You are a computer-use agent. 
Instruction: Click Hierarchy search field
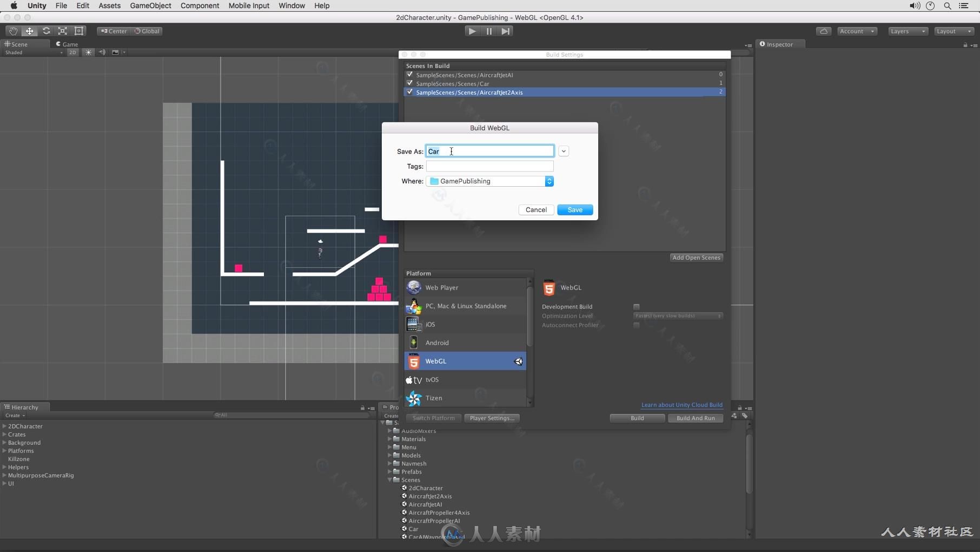coord(292,415)
